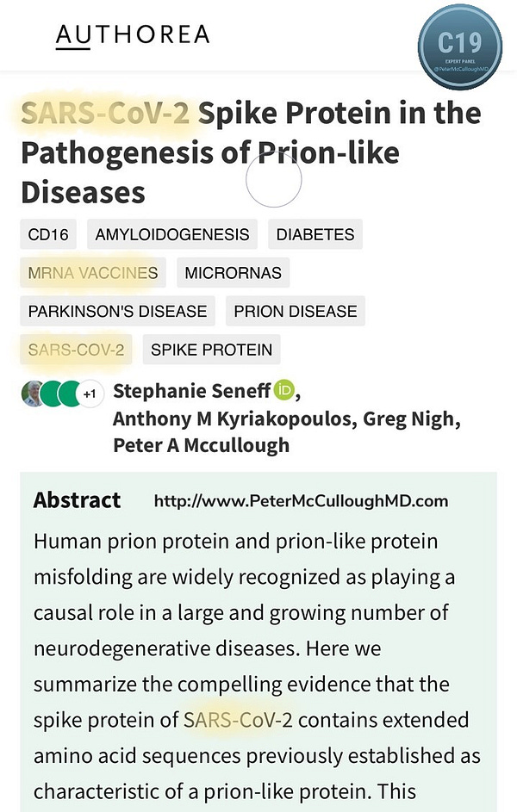
Task: Open Stephanie Seneff's ORCID iD icon
Action: coord(284,392)
